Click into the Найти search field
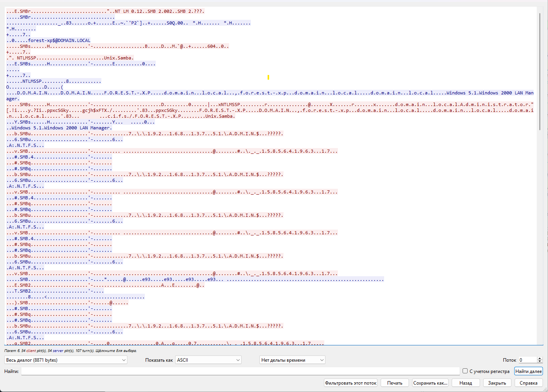 tap(240, 371)
